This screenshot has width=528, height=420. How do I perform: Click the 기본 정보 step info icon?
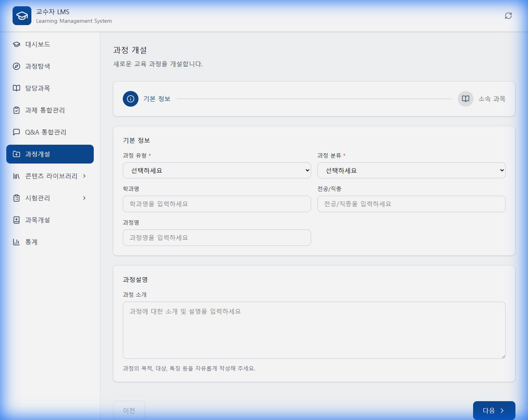(x=131, y=99)
